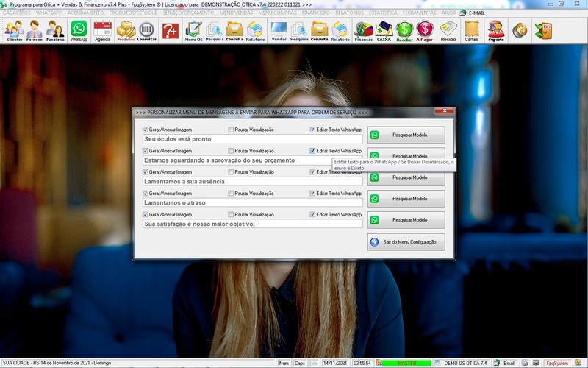Click Sair do Menu Configuração button
Screen dimensions: 588x368
[406, 241]
